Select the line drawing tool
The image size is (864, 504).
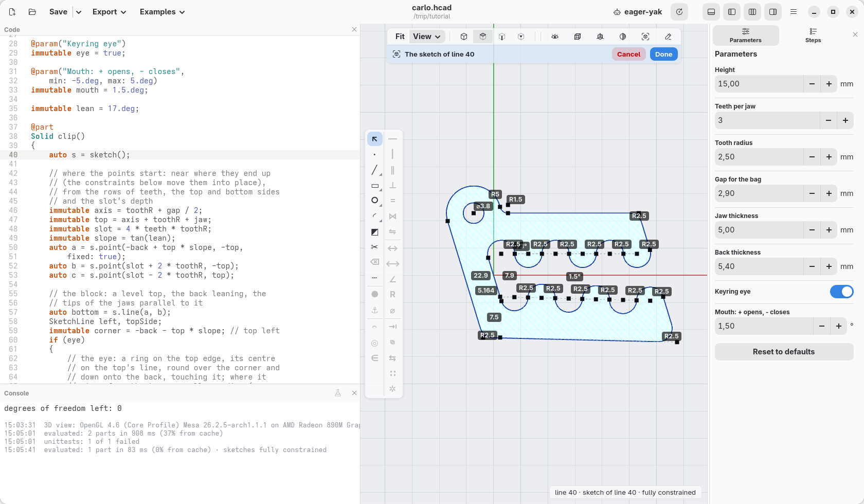click(x=374, y=170)
